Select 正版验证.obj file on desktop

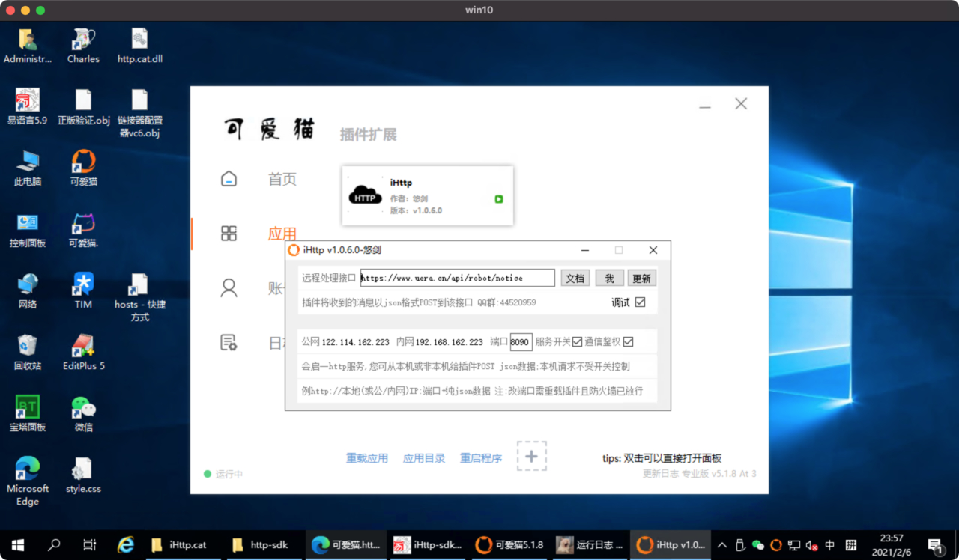coord(83,107)
